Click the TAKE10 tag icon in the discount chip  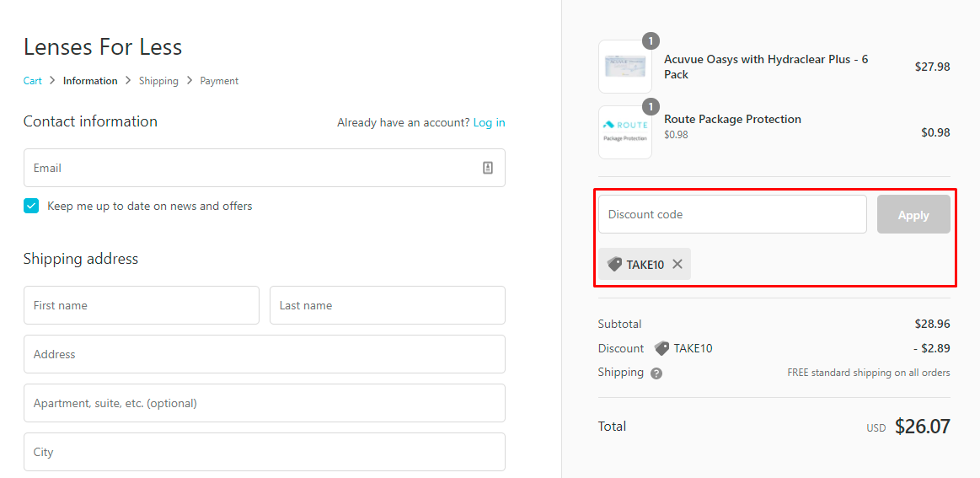(614, 264)
